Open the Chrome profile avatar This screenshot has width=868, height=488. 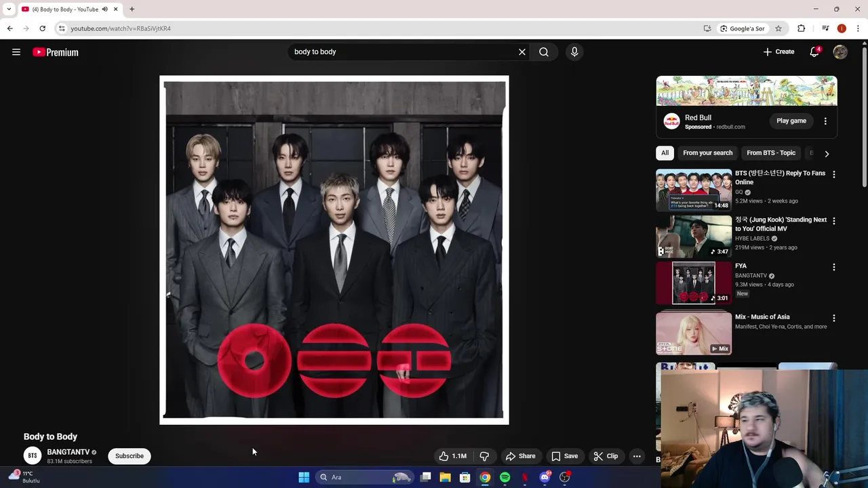[x=842, y=28]
